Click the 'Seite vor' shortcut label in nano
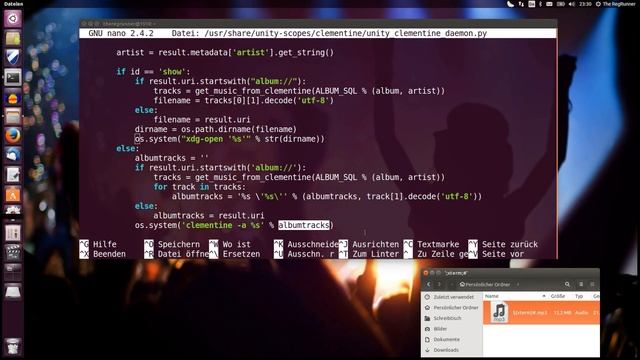 tap(503, 254)
